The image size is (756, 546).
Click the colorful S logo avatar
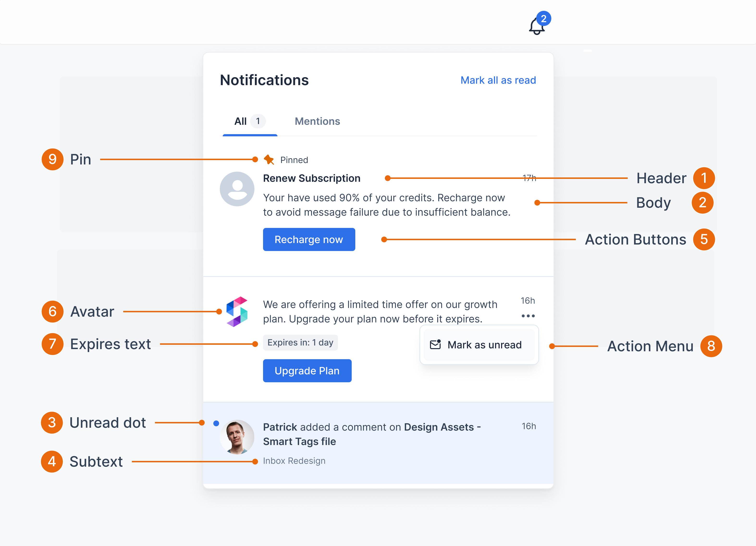click(x=237, y=312)
